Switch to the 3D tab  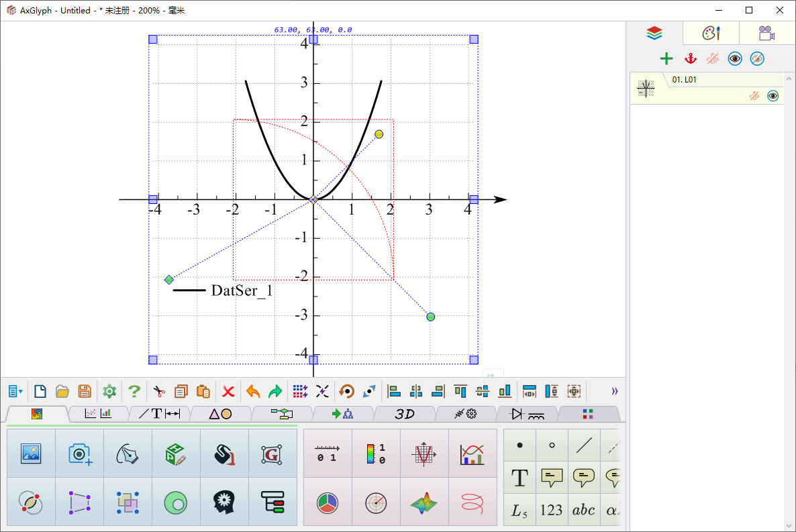coord(404,414)
